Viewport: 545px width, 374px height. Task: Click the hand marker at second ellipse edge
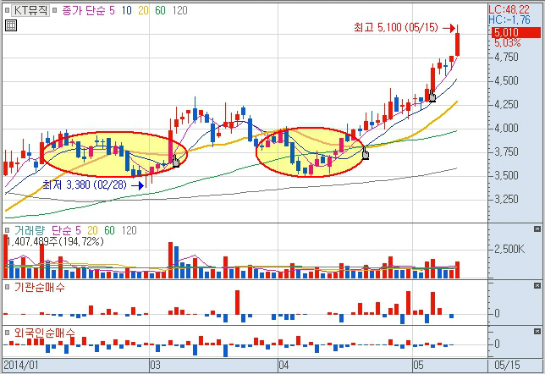365,153
